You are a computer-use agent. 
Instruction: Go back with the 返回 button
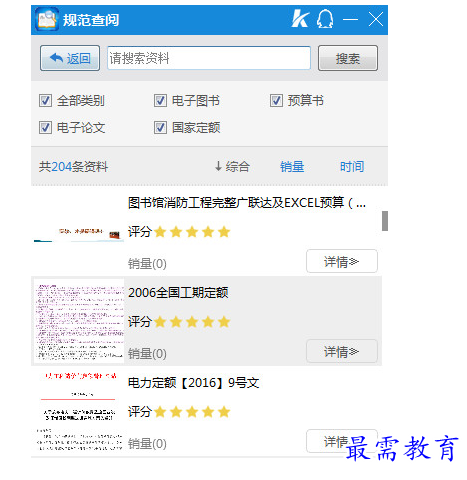point(70,58)
